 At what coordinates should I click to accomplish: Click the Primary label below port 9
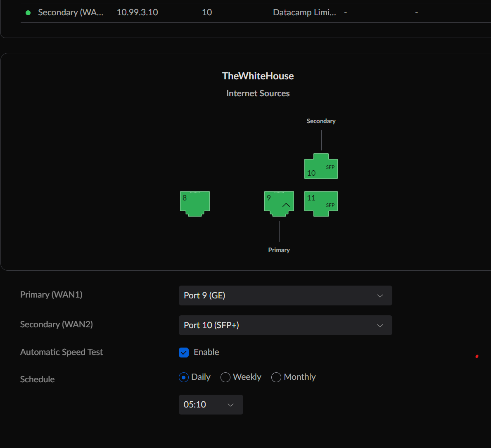point(279,250)
